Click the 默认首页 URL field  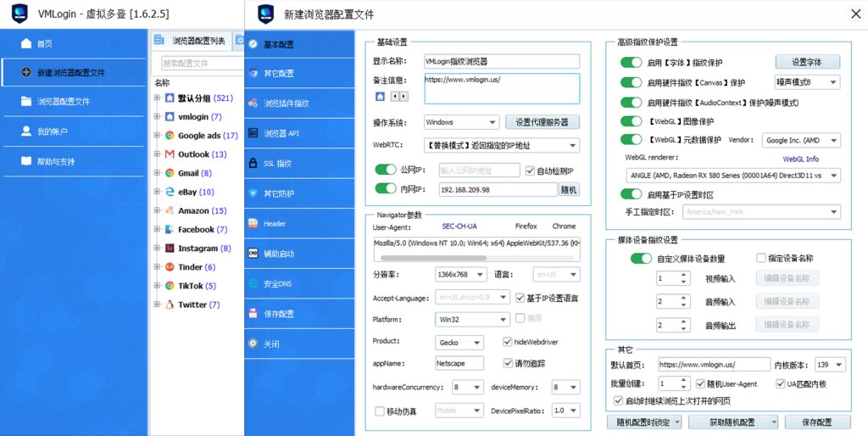[715, 365]
